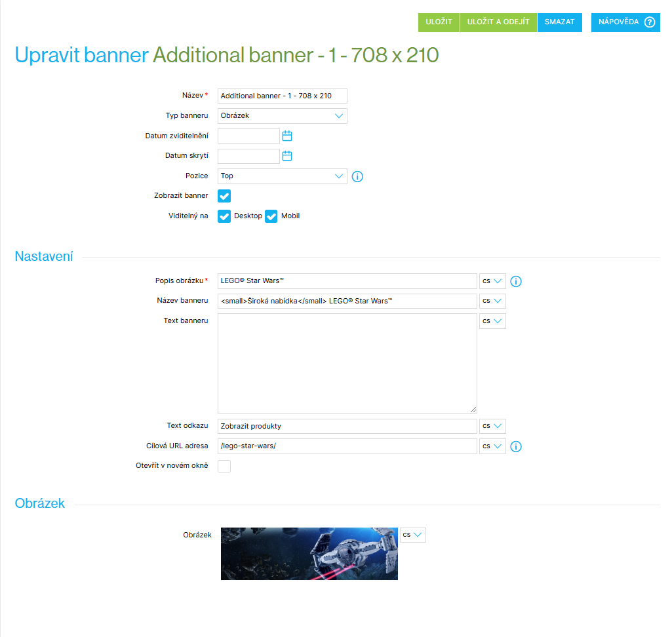
Task: Open the Pozice dropdown set to Top
Action: tap(283, 176)
